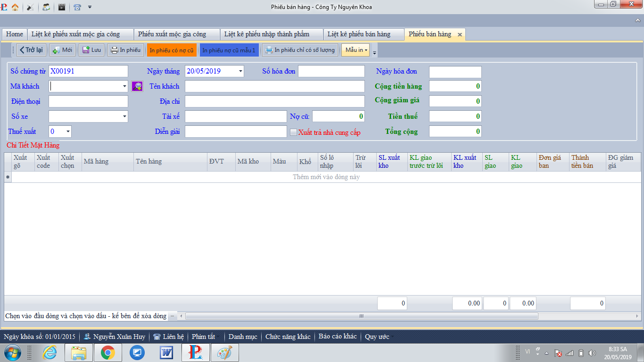The image size is (644, 362).
Task: Click the telephone icon in title bar
Action: click(77, 7)
